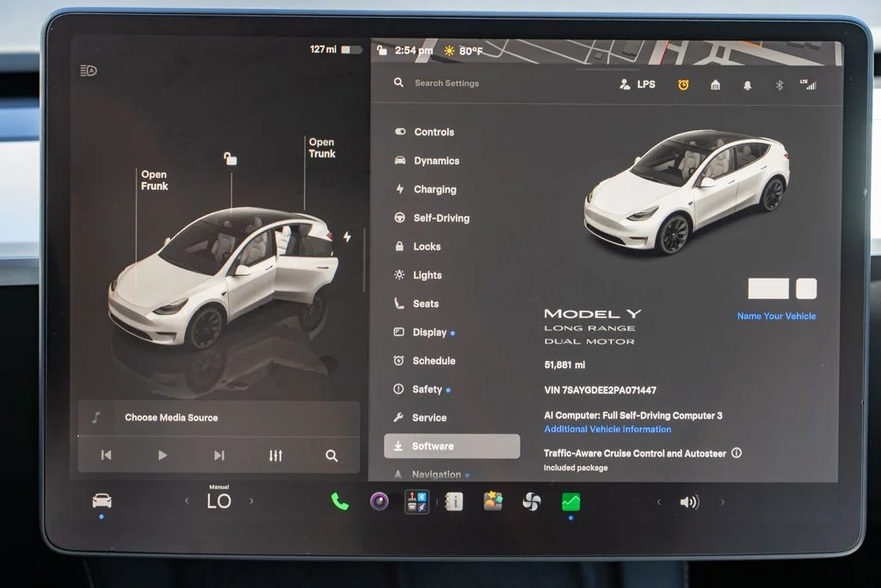The width and height of the screenshot is (881, 588).
Task: Open Additional Vehicle Information link
Action: tap(607, 429)
